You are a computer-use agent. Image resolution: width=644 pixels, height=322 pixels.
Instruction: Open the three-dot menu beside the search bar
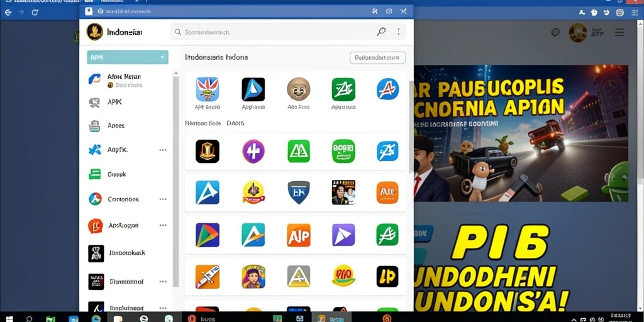398,31
